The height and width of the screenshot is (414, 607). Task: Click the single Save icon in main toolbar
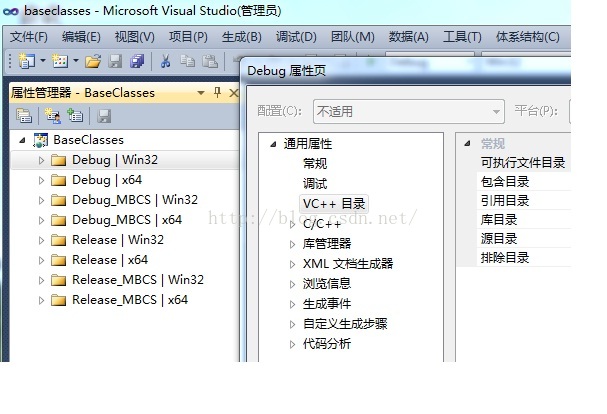coord(115,61)
